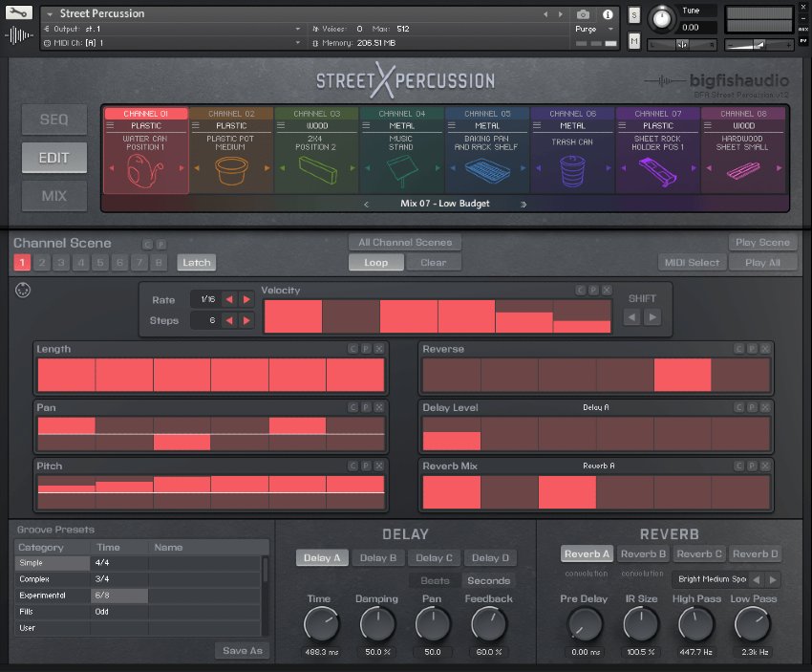
Task: Click the Play All button
Action: pos(762,263)
